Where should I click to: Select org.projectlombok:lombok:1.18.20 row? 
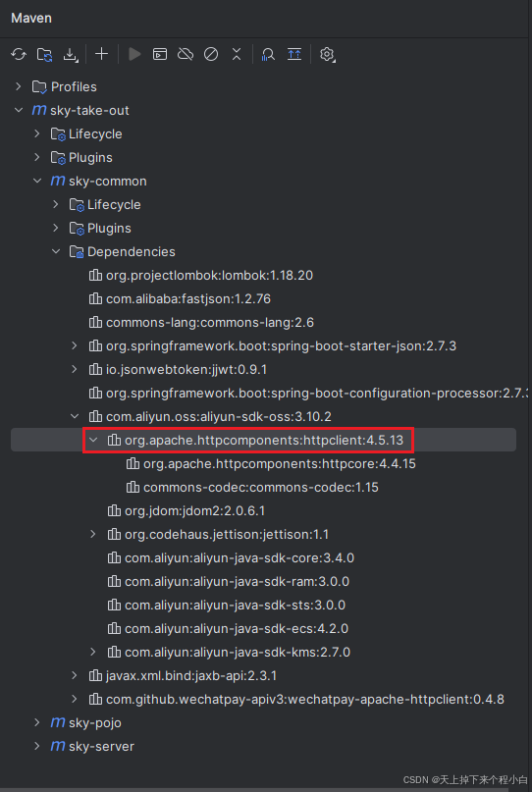(263, 275)
